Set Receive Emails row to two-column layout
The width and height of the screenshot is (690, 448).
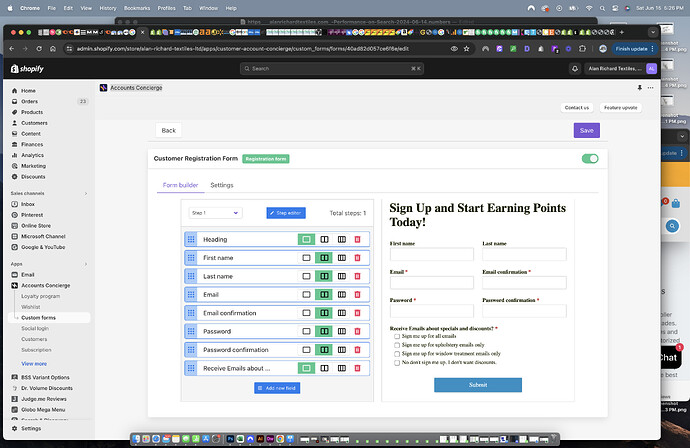[324, 368]
